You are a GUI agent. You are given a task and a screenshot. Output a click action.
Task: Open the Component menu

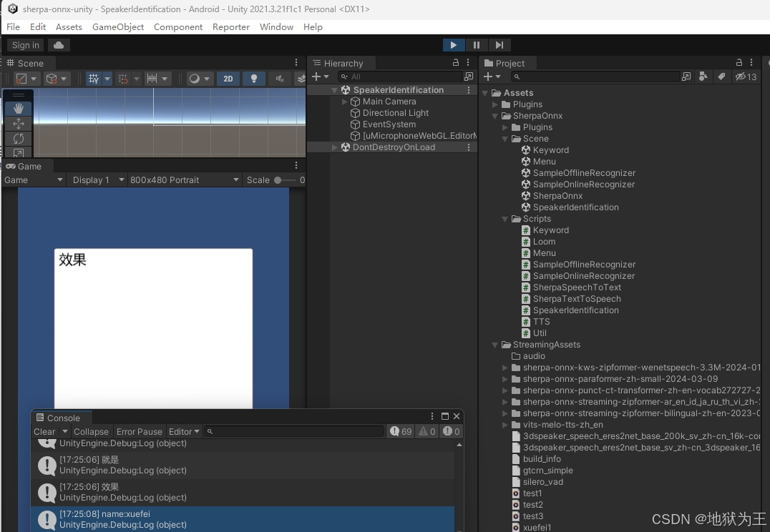(x=177, y=27)
